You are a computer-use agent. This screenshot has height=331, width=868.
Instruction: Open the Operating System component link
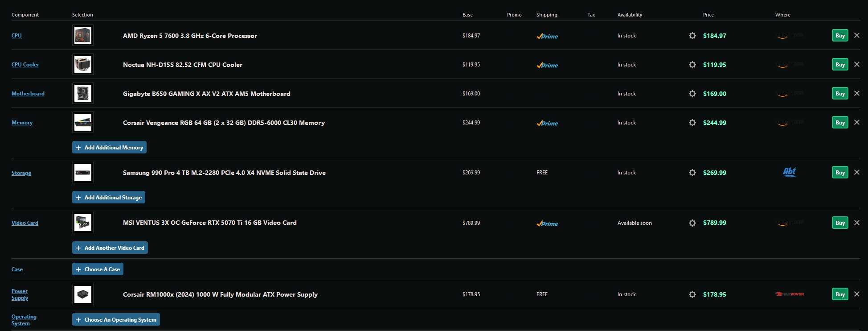click(24, 320)
